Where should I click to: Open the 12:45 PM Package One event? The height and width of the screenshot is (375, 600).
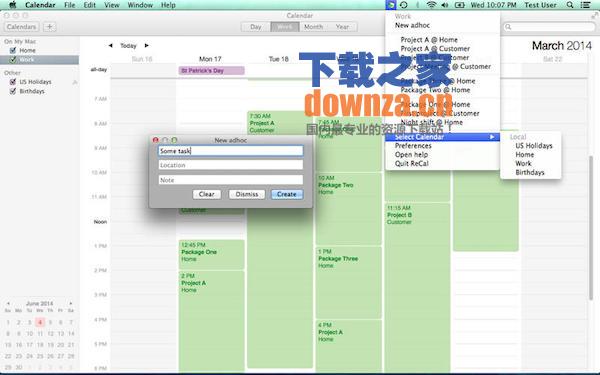211,254
